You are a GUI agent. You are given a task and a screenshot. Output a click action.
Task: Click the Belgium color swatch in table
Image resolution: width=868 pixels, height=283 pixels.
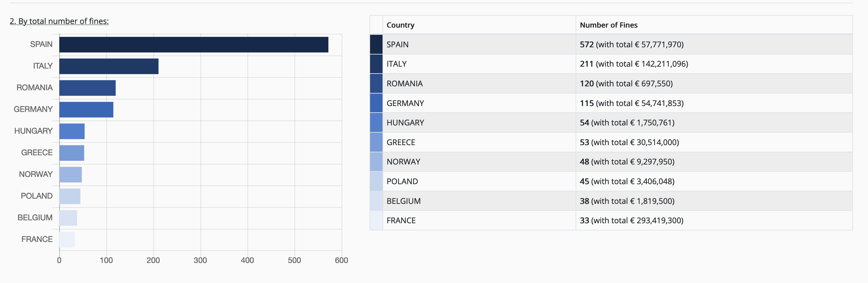tap(376, 201)
